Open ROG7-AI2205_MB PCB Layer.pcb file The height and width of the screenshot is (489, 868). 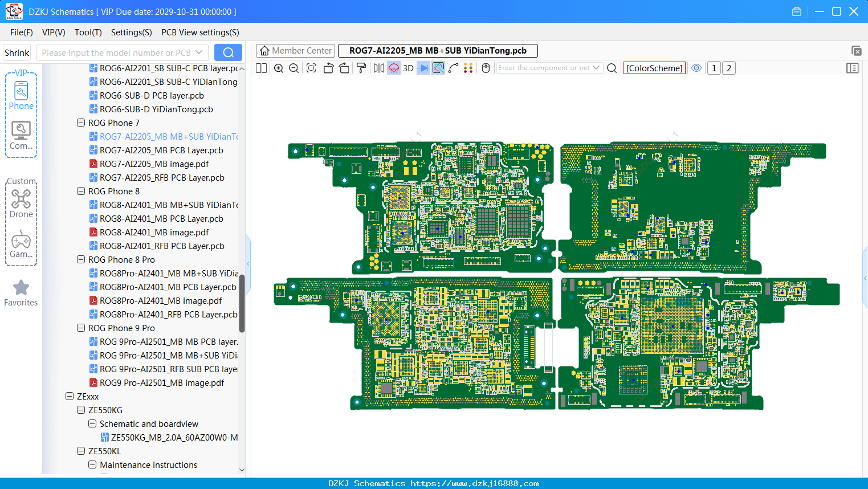161,150
